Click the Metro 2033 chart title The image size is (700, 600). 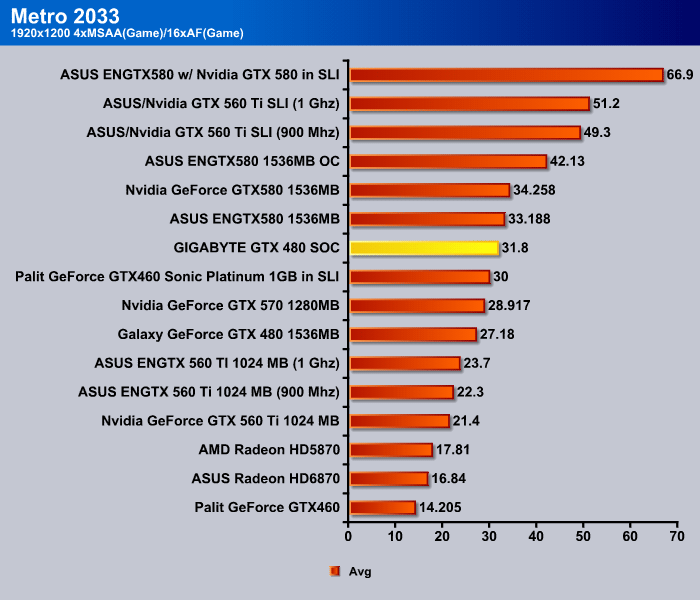[65, 16]
